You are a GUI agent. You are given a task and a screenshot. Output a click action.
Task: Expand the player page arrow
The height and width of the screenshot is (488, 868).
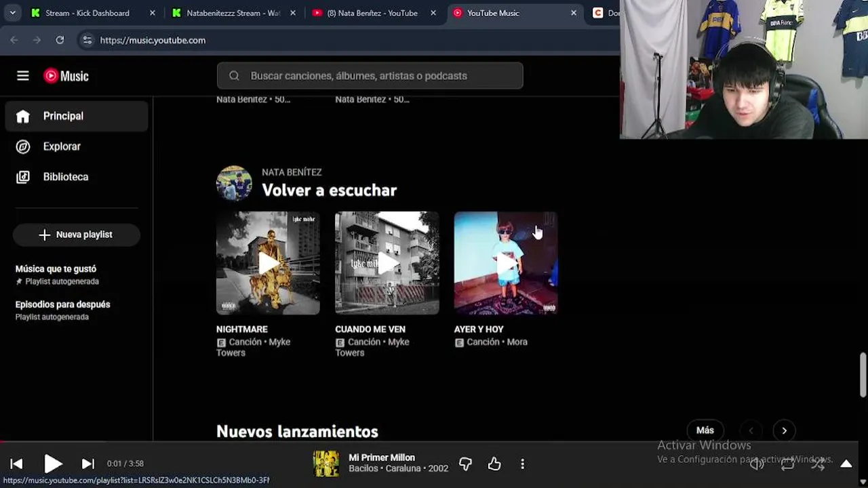[846, 464]
